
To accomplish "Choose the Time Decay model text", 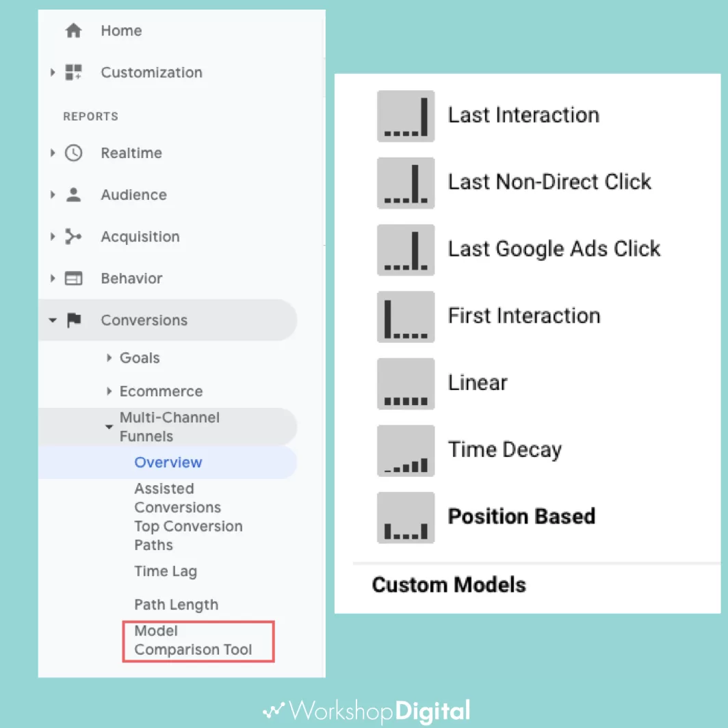I will tap(505, 450).
